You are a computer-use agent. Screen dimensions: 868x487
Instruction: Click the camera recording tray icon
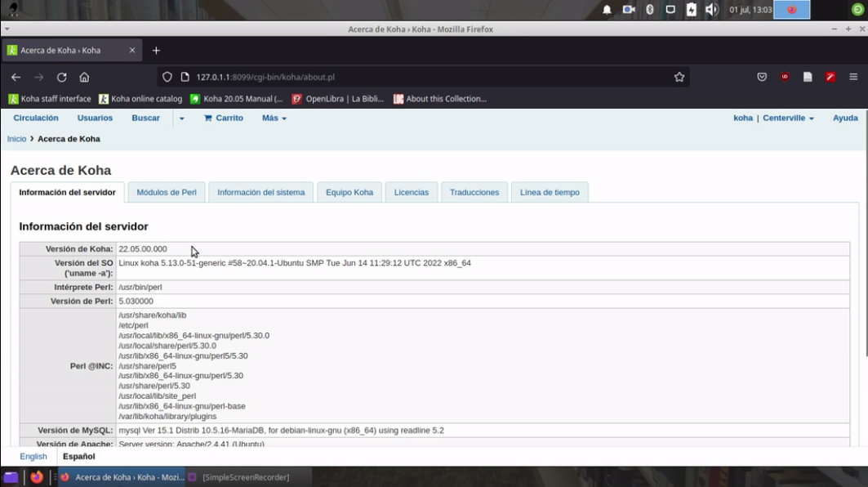pyautogui.click(x=628, y=10)
